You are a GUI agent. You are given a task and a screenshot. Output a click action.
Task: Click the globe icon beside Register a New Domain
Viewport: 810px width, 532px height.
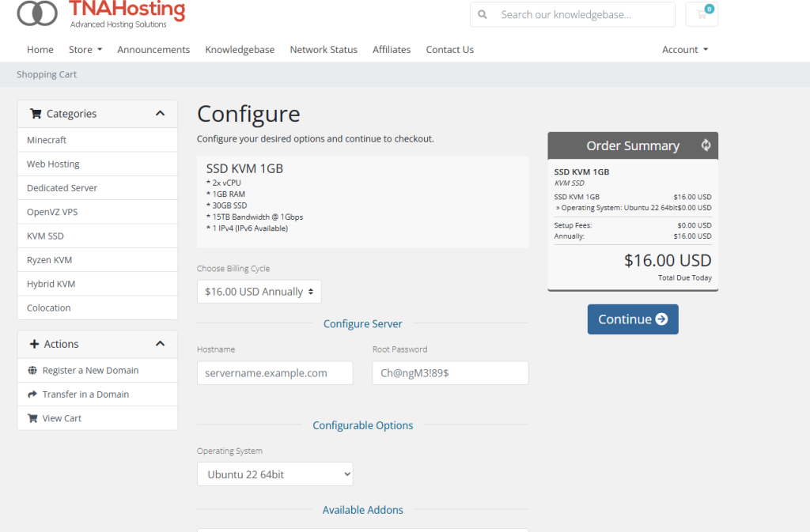(32, 371)
